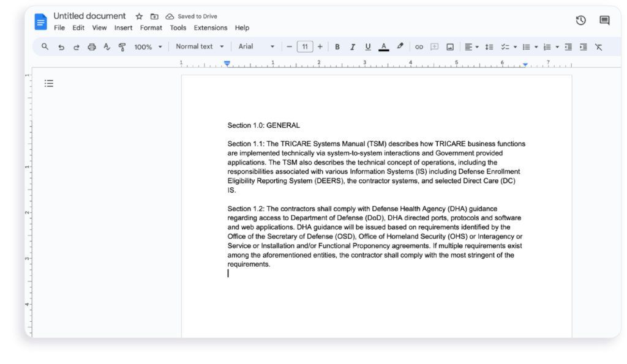Open line and paragraph spacing

[x=489, y=47]
